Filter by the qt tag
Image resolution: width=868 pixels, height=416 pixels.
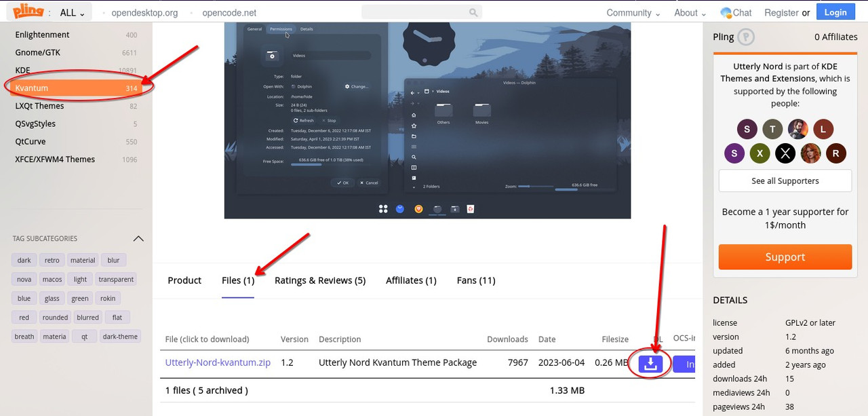pyautogui.click(x=85, y=336)
